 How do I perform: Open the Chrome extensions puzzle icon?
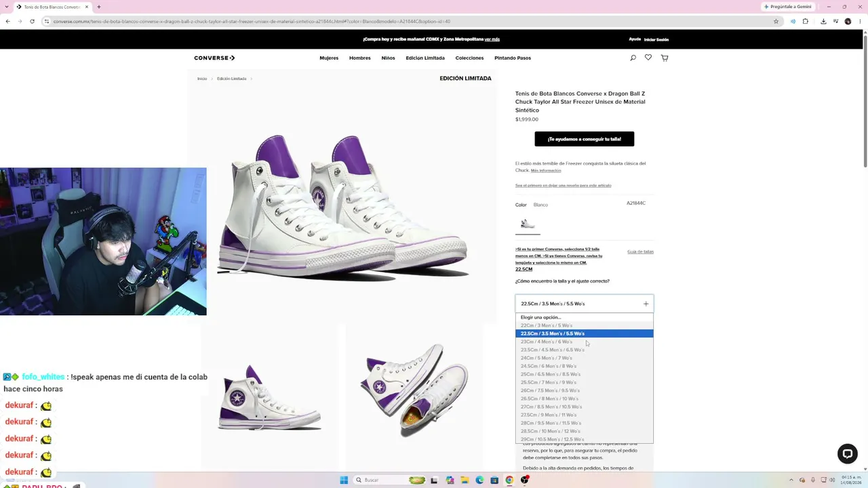806,21
